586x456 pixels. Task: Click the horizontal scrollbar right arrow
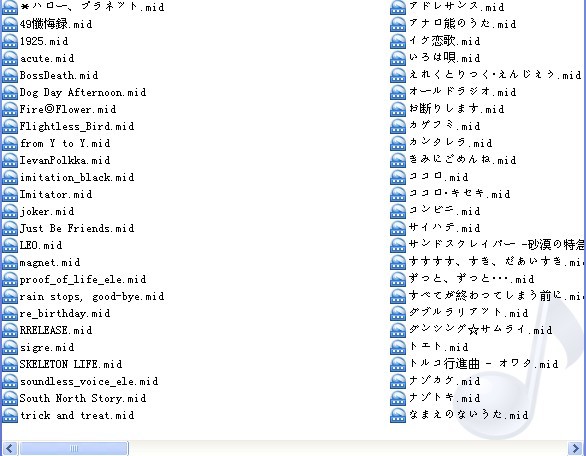[x=575, y=448]
